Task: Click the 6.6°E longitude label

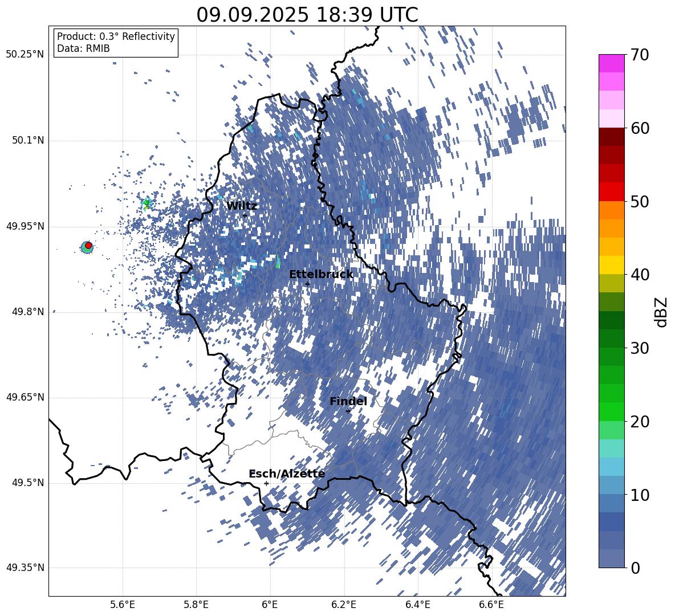Action: tap(491, 605)
